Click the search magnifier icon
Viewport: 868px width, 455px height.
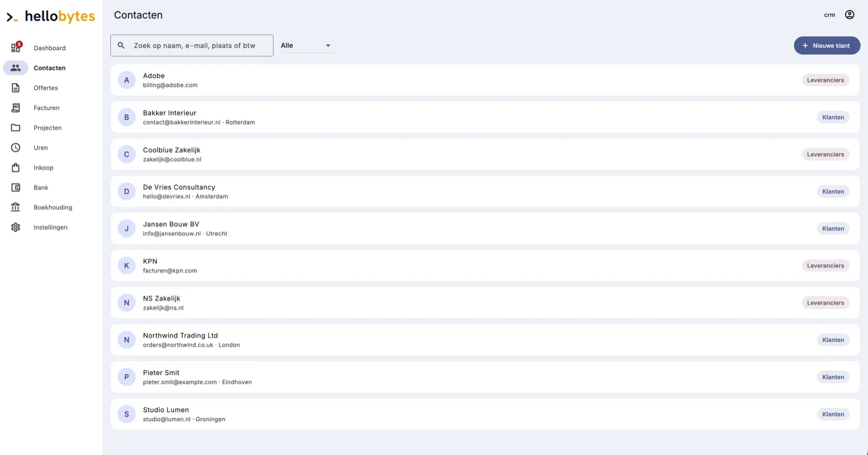[x=121, y=45]
